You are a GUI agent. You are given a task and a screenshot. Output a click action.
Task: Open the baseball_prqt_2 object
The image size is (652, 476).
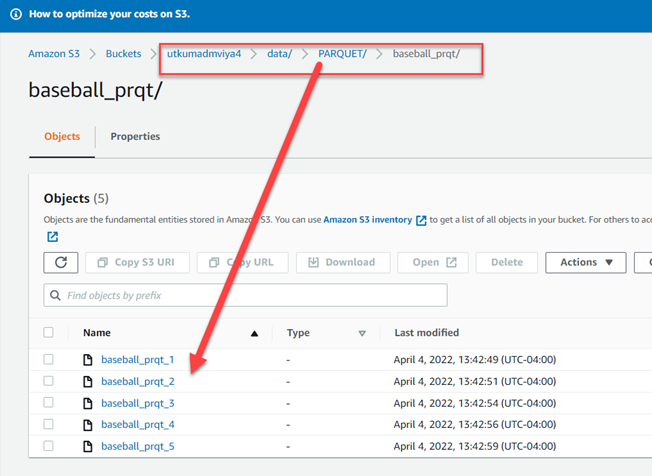(138, 381)
